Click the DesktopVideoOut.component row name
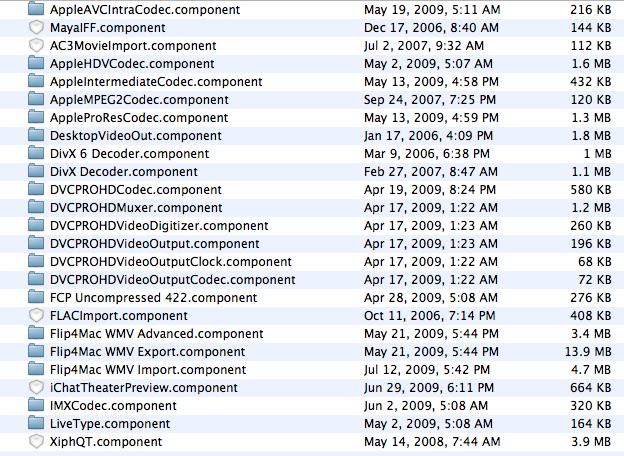Viewport: 624px width, 456px height. 136,136
